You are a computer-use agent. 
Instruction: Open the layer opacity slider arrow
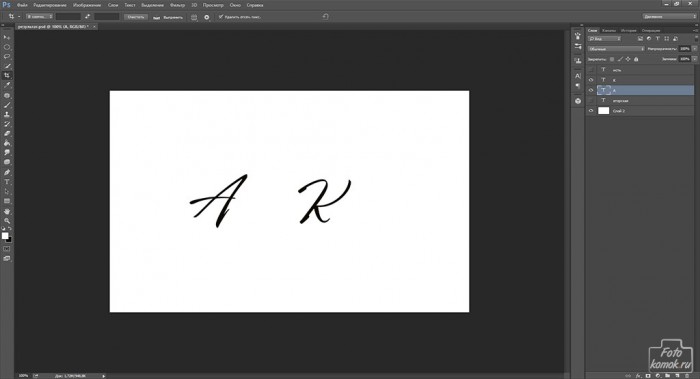pos(694,49)
